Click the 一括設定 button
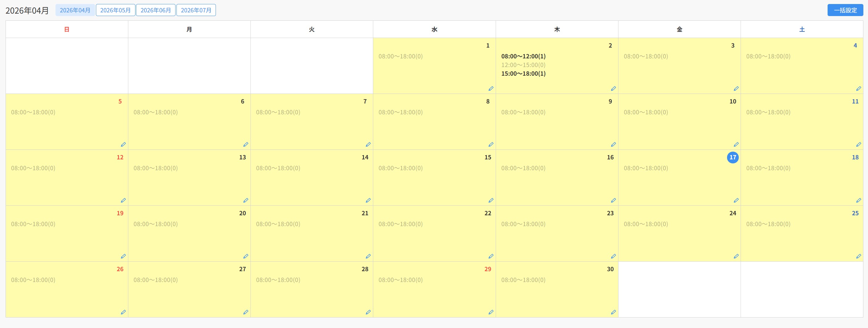 click(x=845, y=10)
